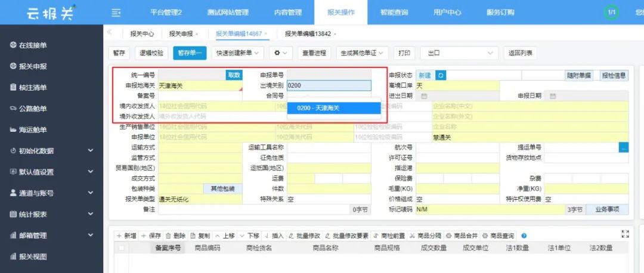Click 取数 button beside 统一编号
The height and width of the screenshot is (273, 644).
tap(234, 75)
